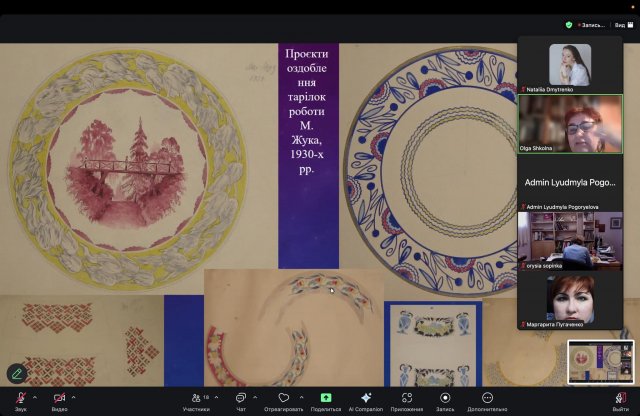Toggle the Запись recording button
Image resolution: width=640 pixels, height=416 pixels.
point(446,399)
